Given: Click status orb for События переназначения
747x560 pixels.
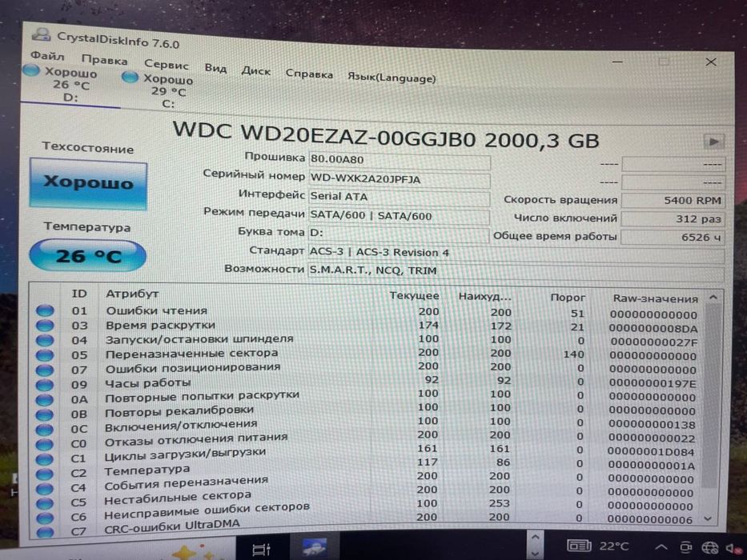Looking at the screenshot, I should click(45, 489).
